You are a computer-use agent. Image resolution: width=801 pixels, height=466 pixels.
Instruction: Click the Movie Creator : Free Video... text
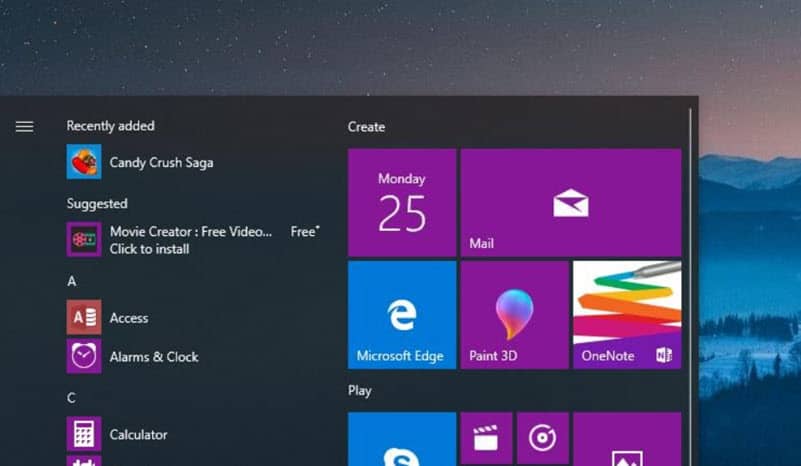pos(191,231)
